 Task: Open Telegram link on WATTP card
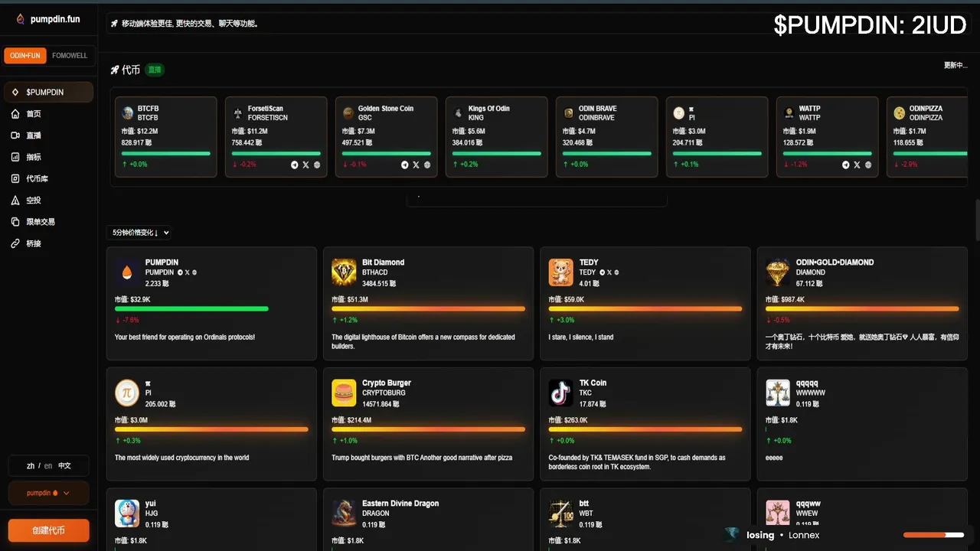click(x=846, y=165)
